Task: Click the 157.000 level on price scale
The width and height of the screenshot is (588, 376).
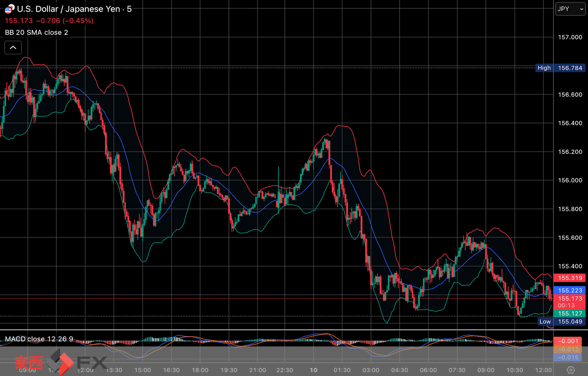Action: coord(570,37)
